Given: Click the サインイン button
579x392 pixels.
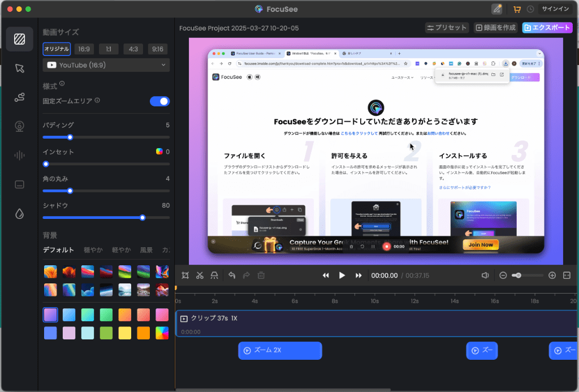Looking at the screenshot, I should point(555,9).
